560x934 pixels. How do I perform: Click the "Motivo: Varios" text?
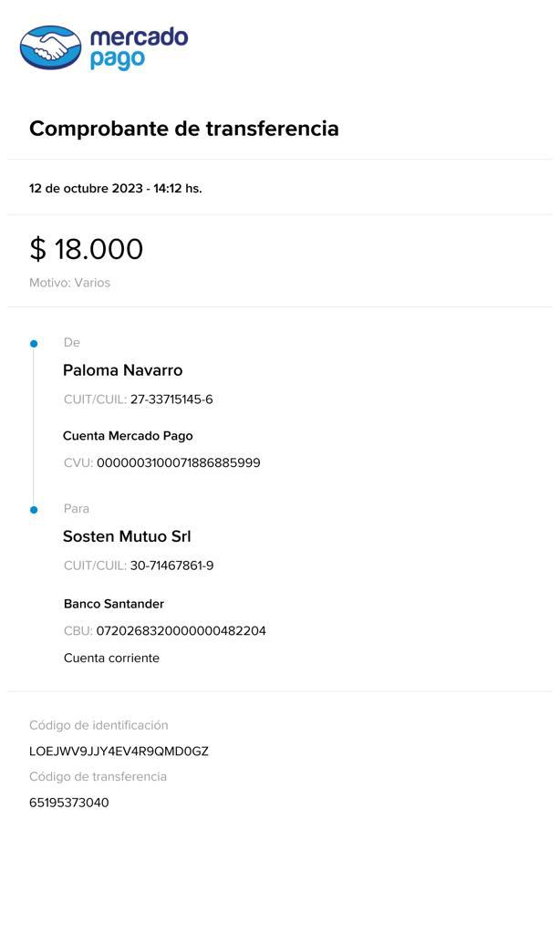click(69, 283)
